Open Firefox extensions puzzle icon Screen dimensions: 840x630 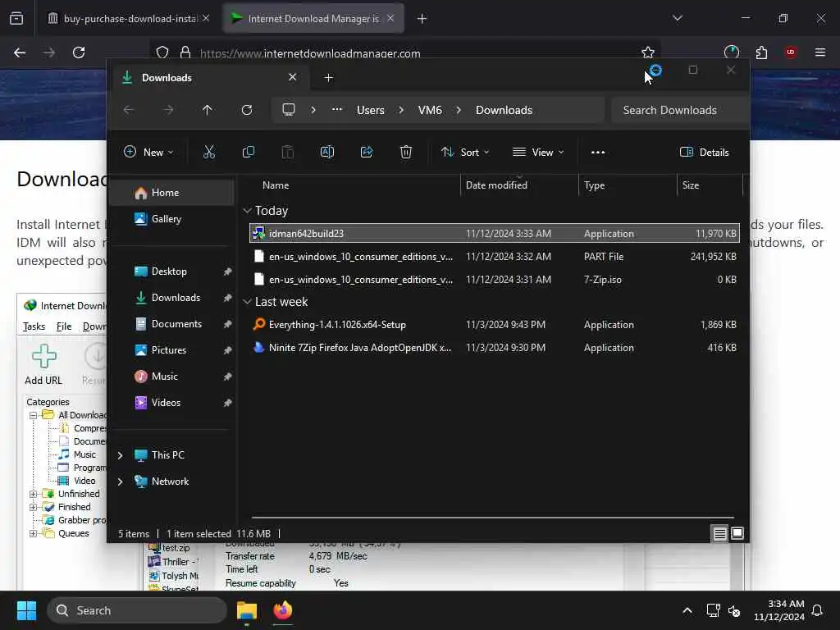click(x=761, y=52)
